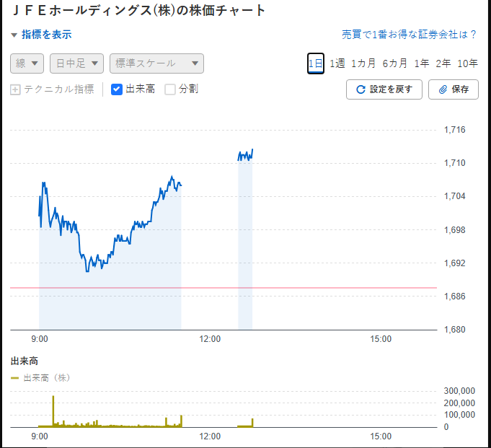The width and height of the screenshot is (491, 448).
Task: Open the 標準スケール scale dropdown
Action: click(x=156, y=63)
